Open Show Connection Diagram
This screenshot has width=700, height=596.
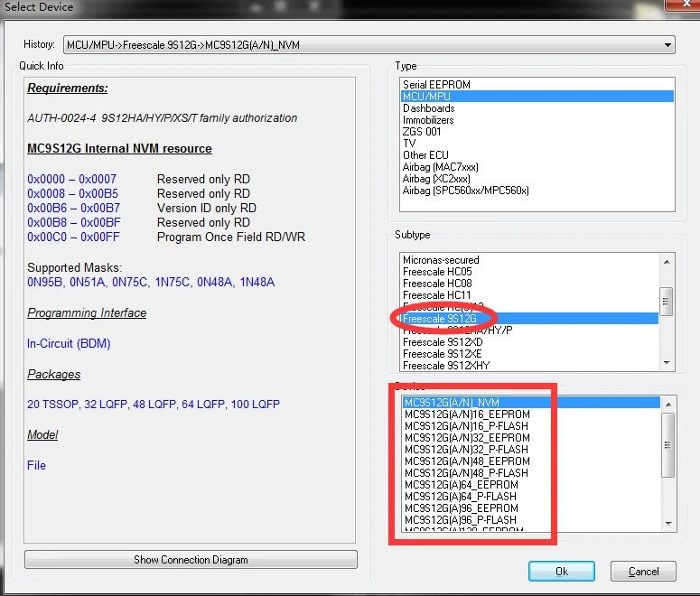(x=191, y=559)
